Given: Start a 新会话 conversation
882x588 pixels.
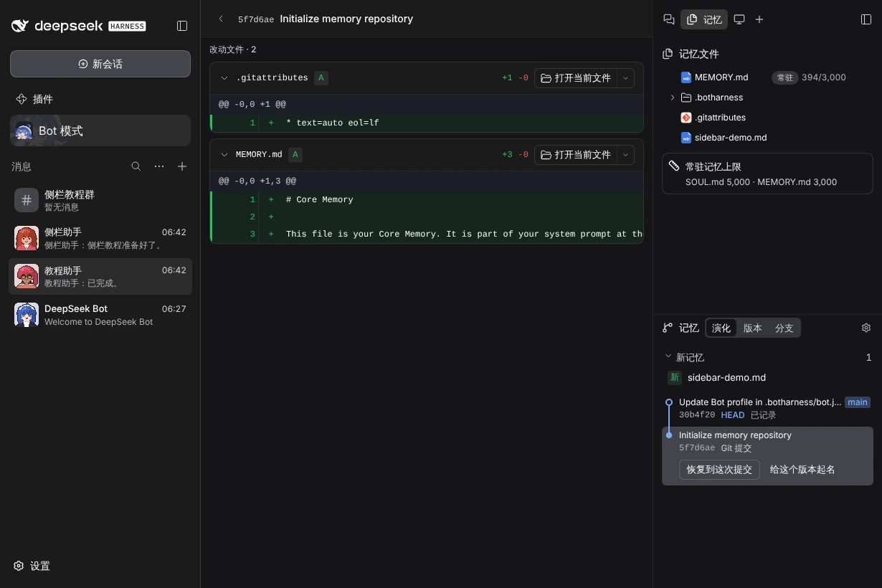Looking at the screenshot, I should tap(100, 64).
